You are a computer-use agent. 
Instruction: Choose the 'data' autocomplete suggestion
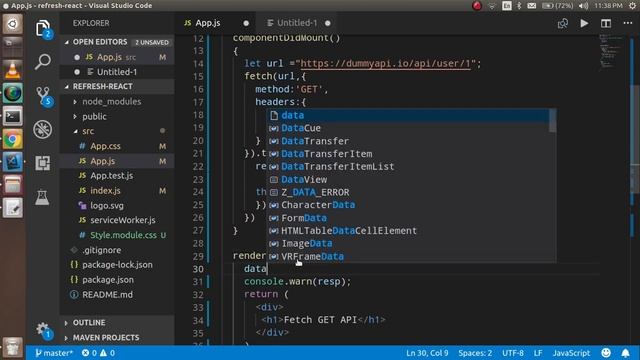(408, 115)
